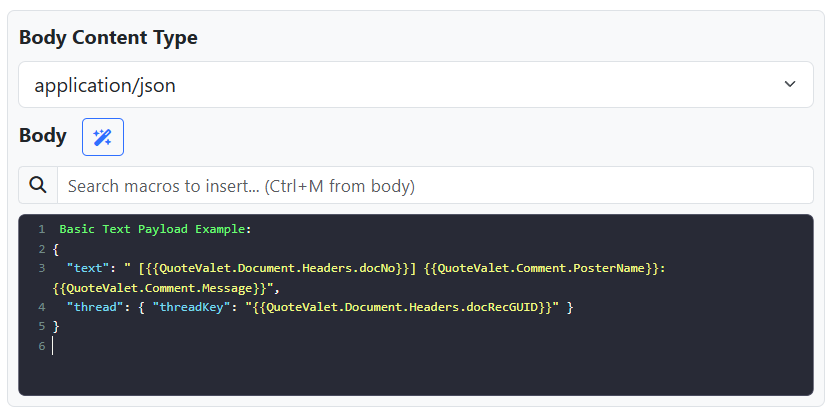
Task: Click line number 3 in editor gutter
Action: (41, 268)
